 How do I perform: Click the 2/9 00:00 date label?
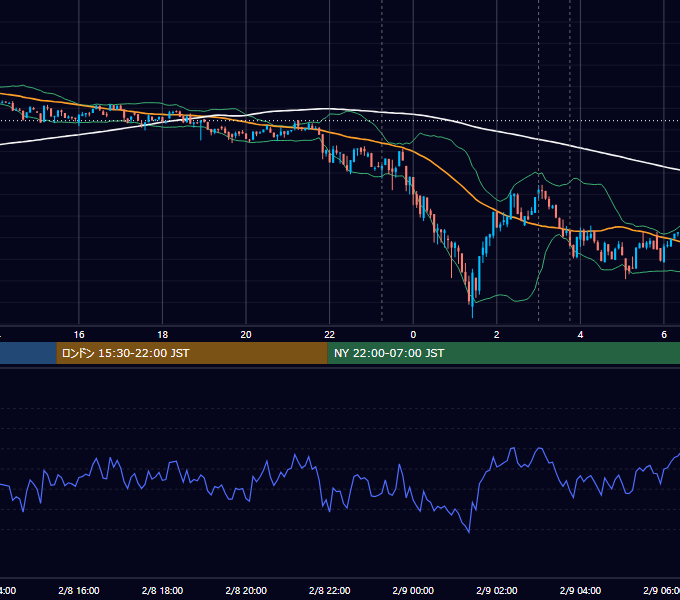[x=413, y=590]
